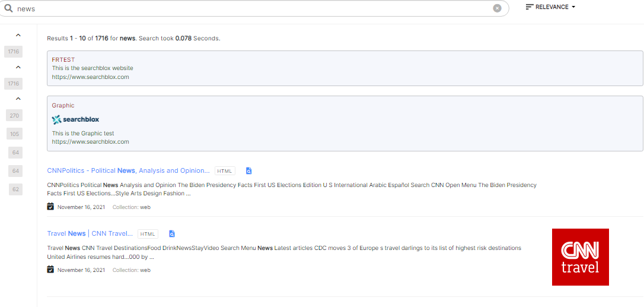Click 'Collection: web' on Travel News result
Viewport: 644px width, 307px height.
tap(132, 270)
